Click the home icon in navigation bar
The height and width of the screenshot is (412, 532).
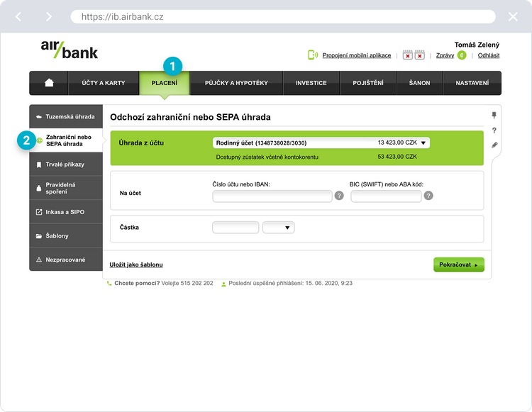pyautogui.click(x=49, y=83)
